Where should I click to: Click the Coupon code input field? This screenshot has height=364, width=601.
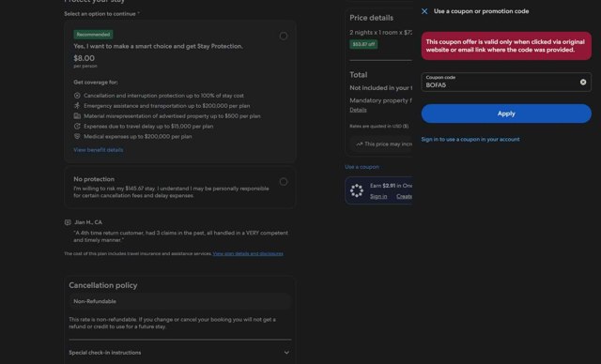(506, 82)
